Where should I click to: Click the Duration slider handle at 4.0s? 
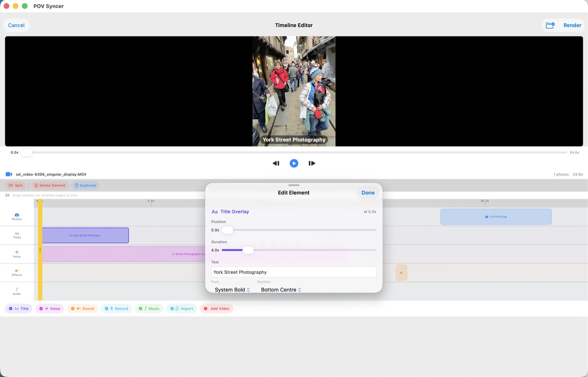click(x=248, y=250)
